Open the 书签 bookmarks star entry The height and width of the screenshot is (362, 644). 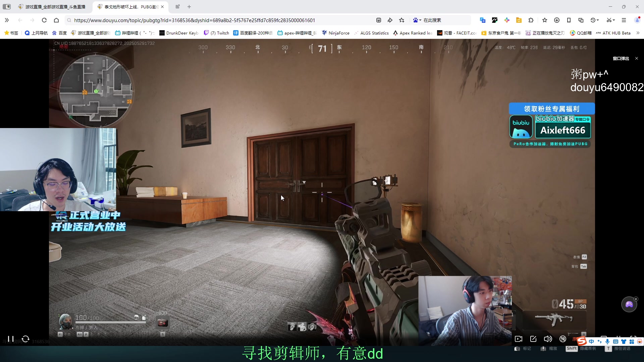(11, 33)
